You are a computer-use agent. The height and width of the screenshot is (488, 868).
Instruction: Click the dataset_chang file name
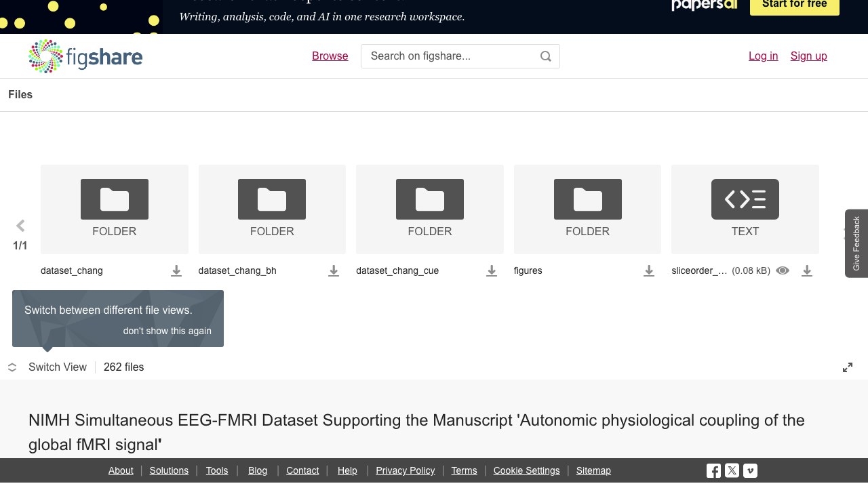(x=72, y=270)
